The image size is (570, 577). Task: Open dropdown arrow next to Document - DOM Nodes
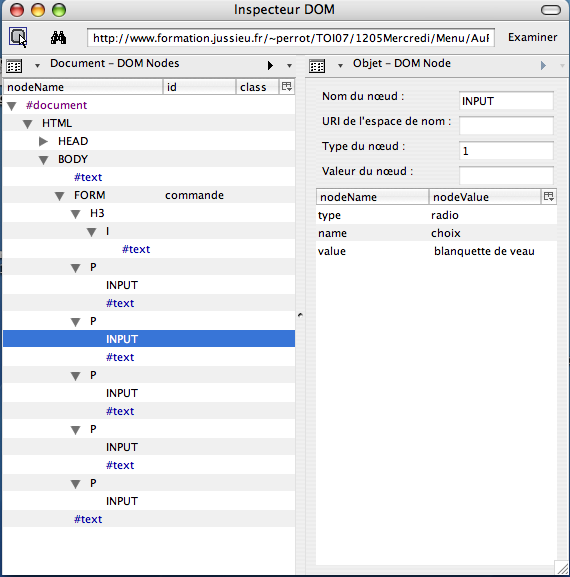[x=37, y=66]
